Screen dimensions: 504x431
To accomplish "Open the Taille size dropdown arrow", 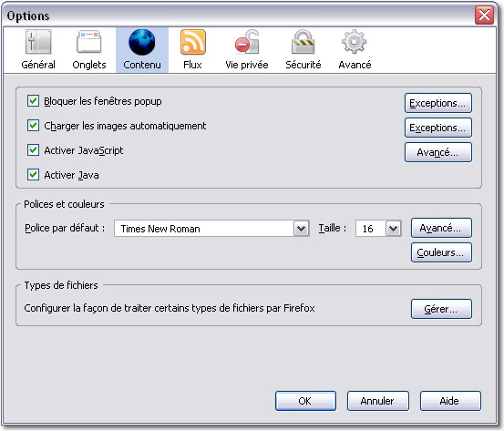I will (x=394, y=229).
